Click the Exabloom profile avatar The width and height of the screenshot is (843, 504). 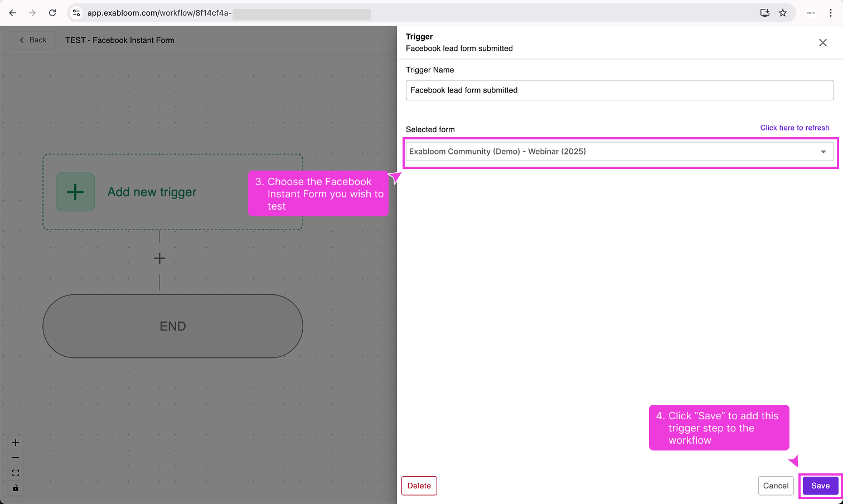click(811, 12)
